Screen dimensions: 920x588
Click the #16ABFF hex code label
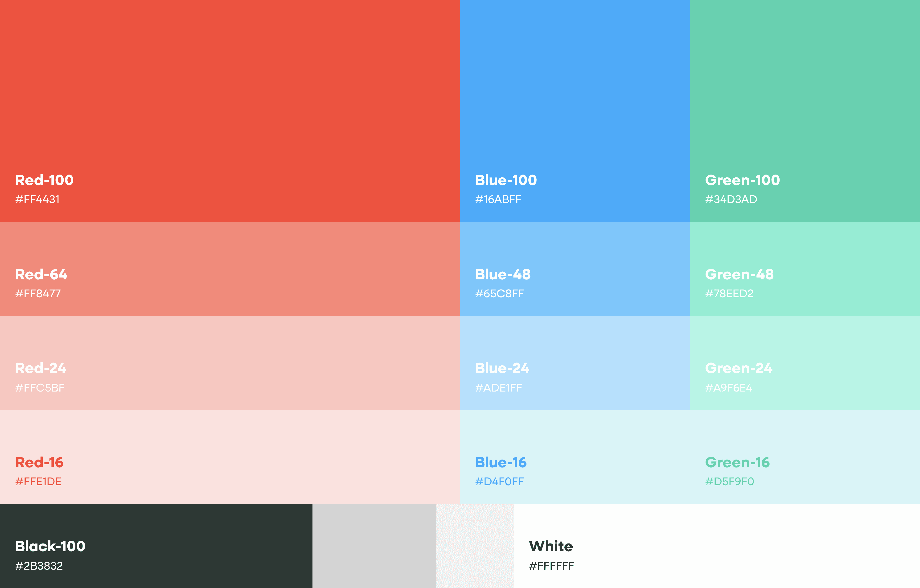pyautogui.click(x=498, y=199)
